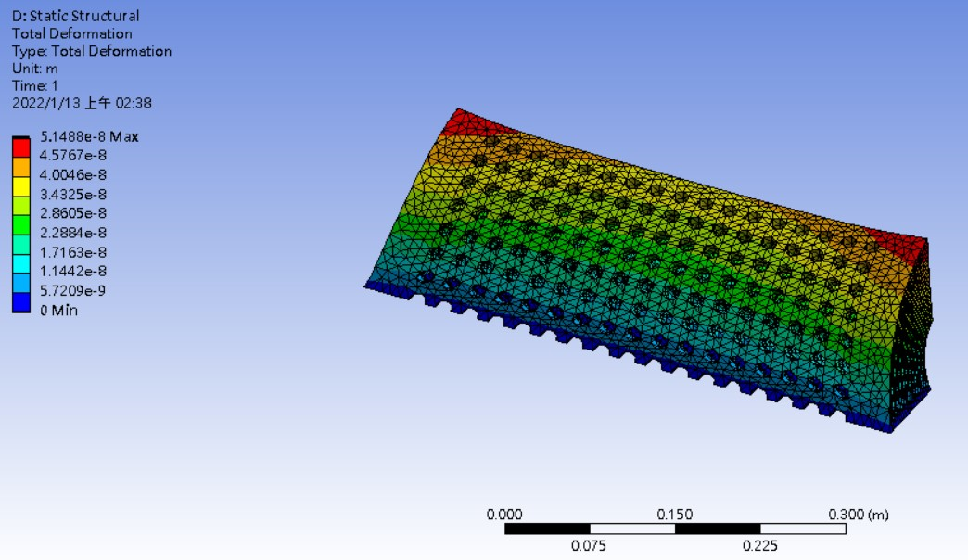Click the dark blue legend band above 0 Min
The image size is (968, 560).
pyautogui.click(x=21, y=302)
